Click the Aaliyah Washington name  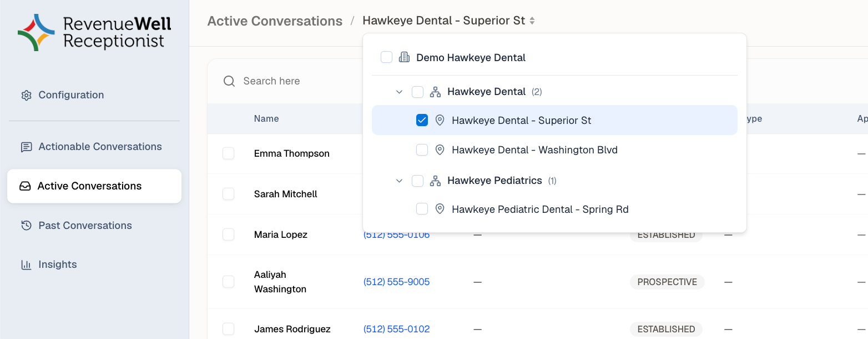(280, 282)
